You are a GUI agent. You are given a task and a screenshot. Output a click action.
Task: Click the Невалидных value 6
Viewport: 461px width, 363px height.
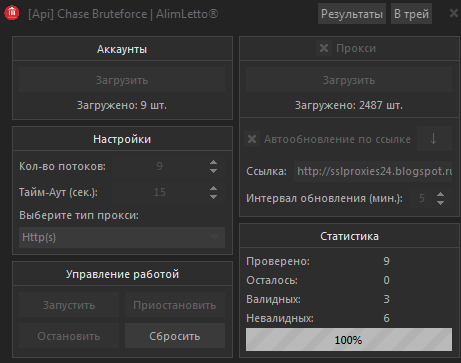(386, 318)
